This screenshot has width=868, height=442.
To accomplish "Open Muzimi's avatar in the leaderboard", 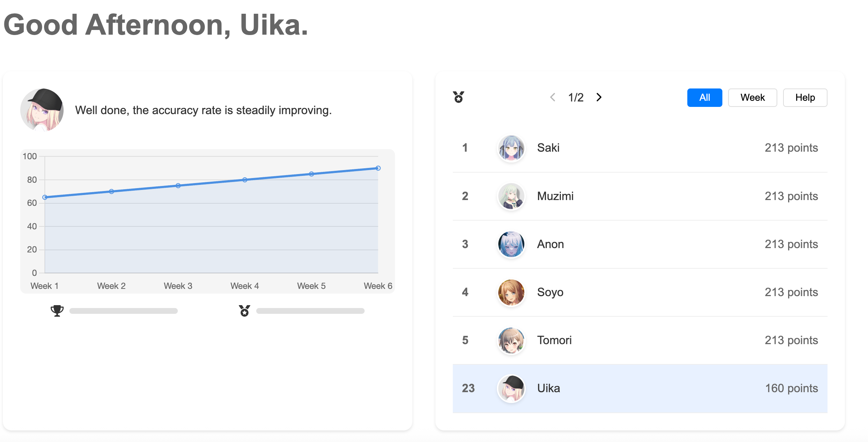I will coord(511,196).
